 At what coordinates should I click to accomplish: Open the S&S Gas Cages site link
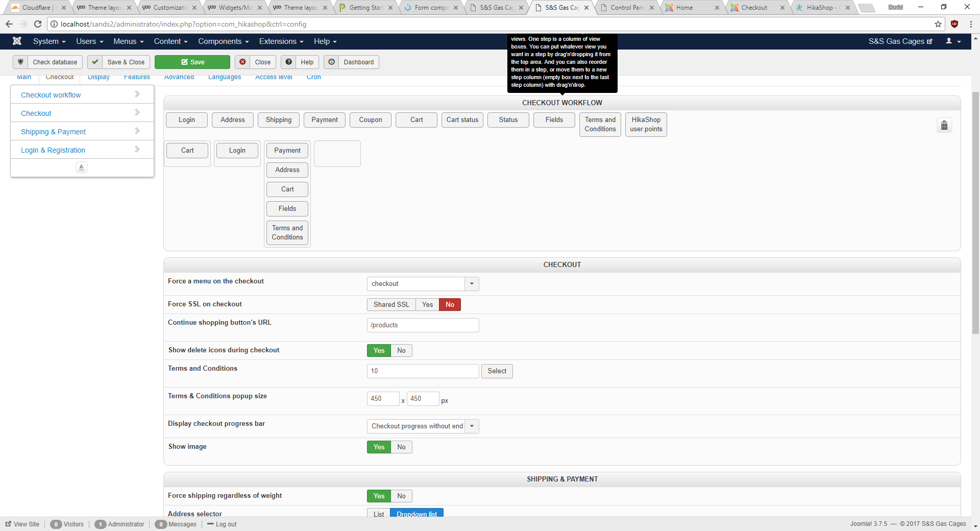[900, 41]
